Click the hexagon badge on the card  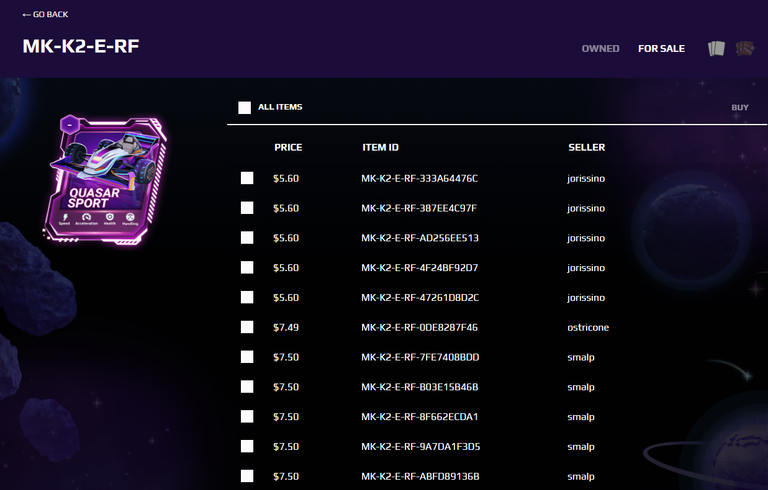69,125
